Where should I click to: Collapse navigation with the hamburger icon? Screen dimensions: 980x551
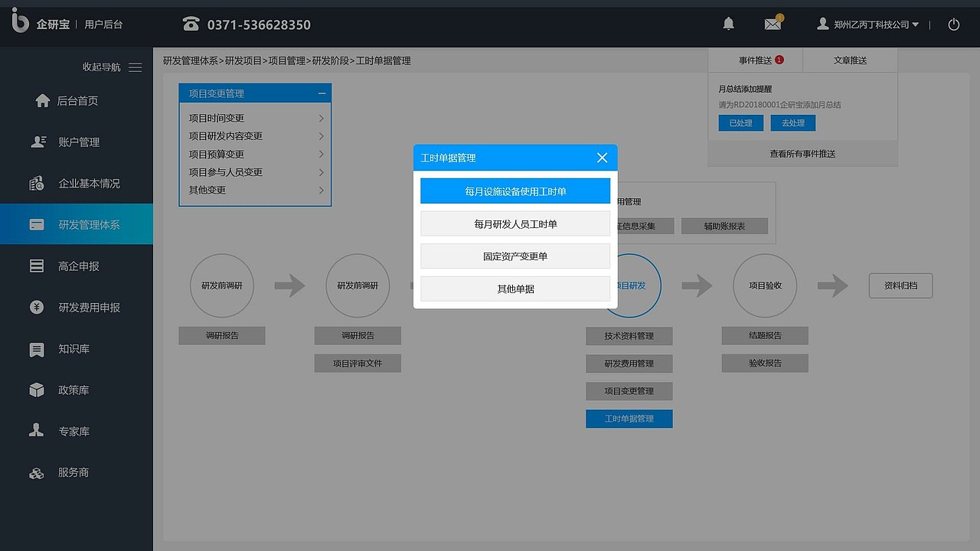pos(136,67)
